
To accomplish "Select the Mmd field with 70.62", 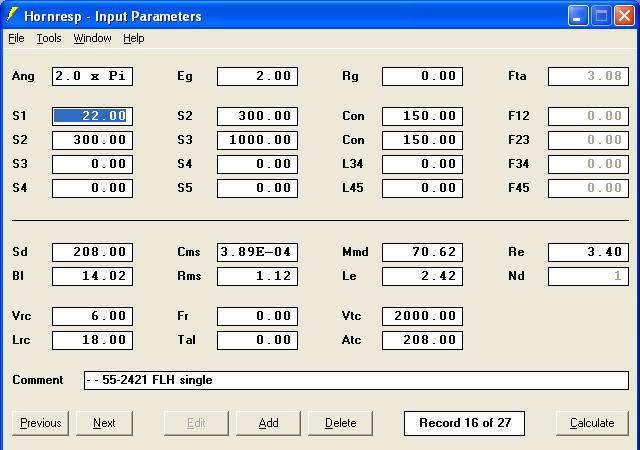I will (422, 252).
